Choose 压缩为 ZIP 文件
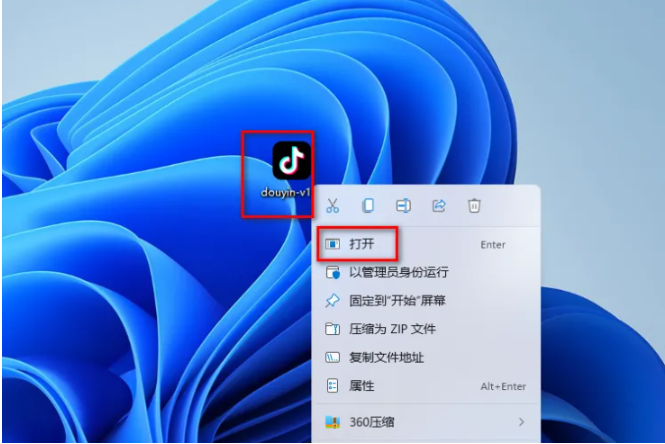Screen dimensions: 665x444 click(x=426, y=329)
